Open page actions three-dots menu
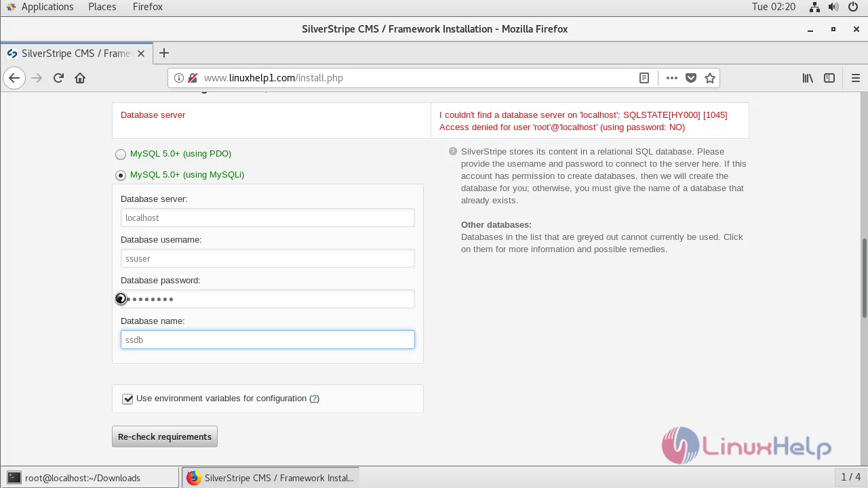 pyautogui.click(x=672, y=78)
